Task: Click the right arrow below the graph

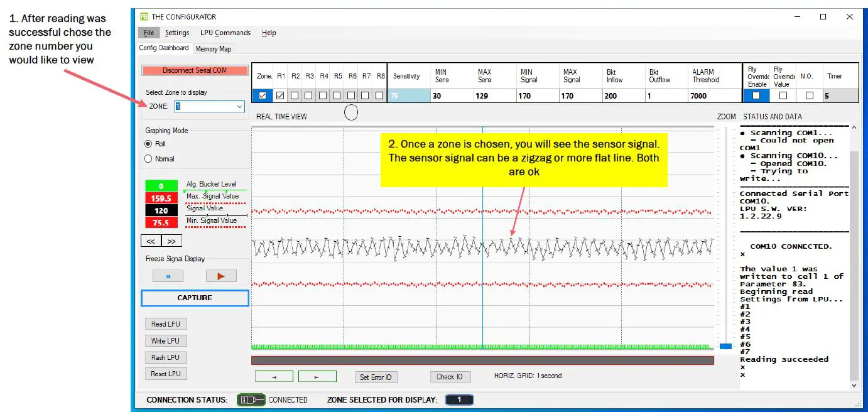Action: [317, 376]
